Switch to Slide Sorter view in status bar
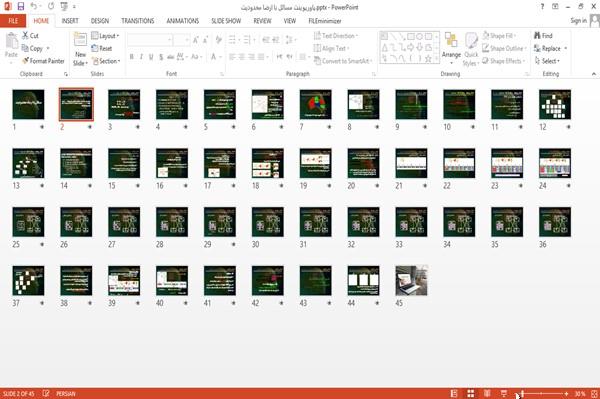Viewport: 600px width, 399px height. (x=471, y=393)
